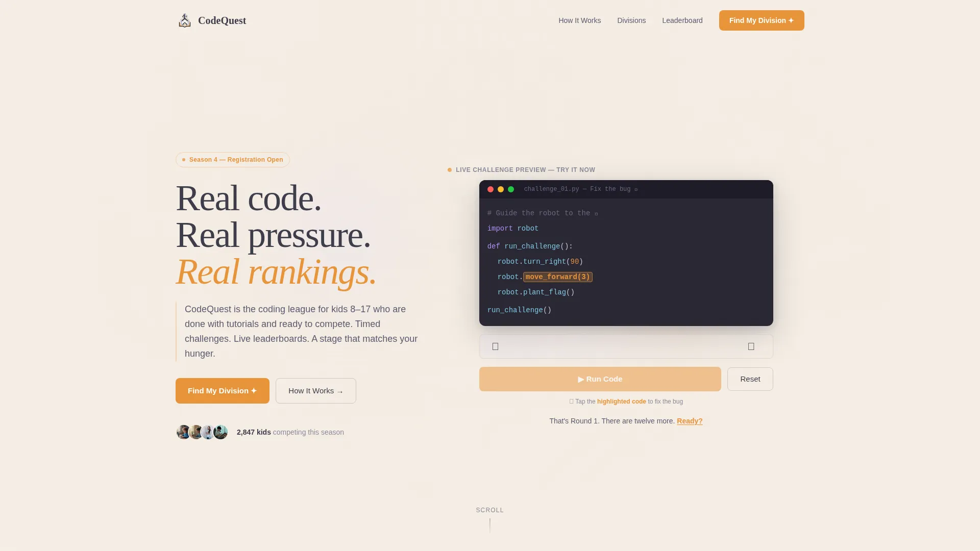Click '2,847 kids' text

click(x=254, y=432)
